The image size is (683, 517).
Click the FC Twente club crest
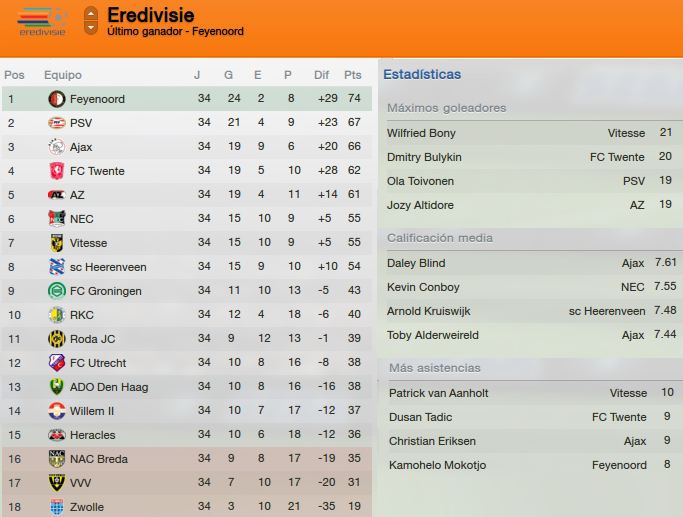click(57, 171)
